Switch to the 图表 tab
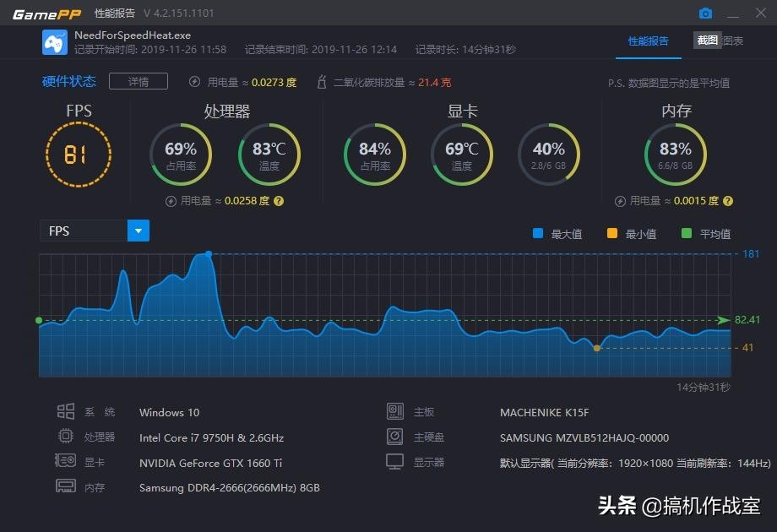This screenshot has height=532, width=777. tap(733, 41)
